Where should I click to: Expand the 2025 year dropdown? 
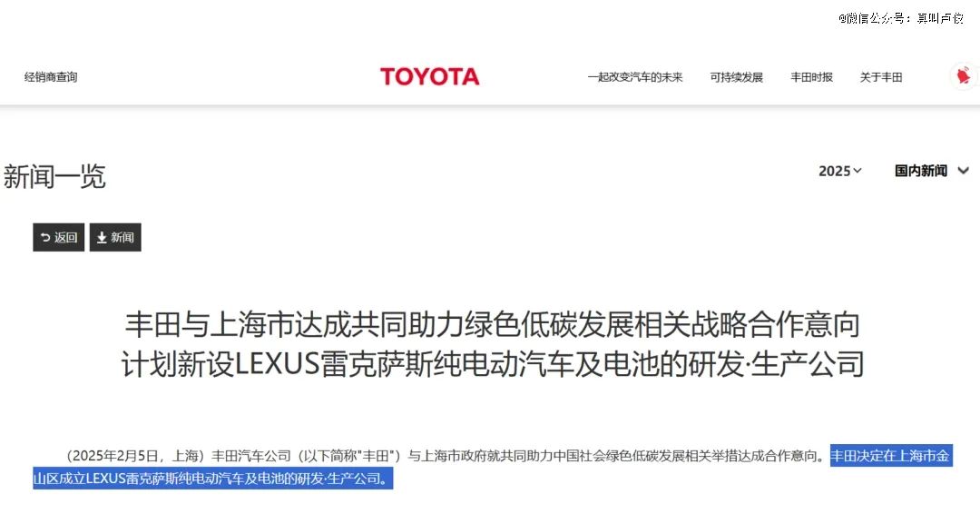(840, 171)
